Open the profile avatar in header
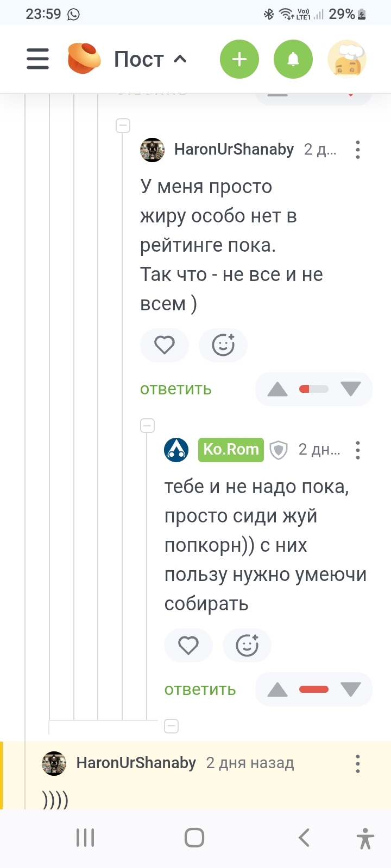Viewport: 391px width, 868px height. (x=347, y=59)
